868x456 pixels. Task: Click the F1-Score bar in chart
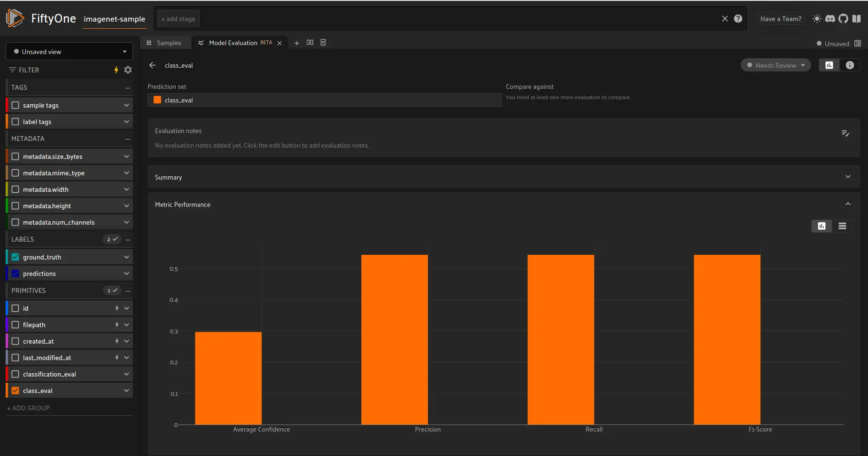coord(727,339)
